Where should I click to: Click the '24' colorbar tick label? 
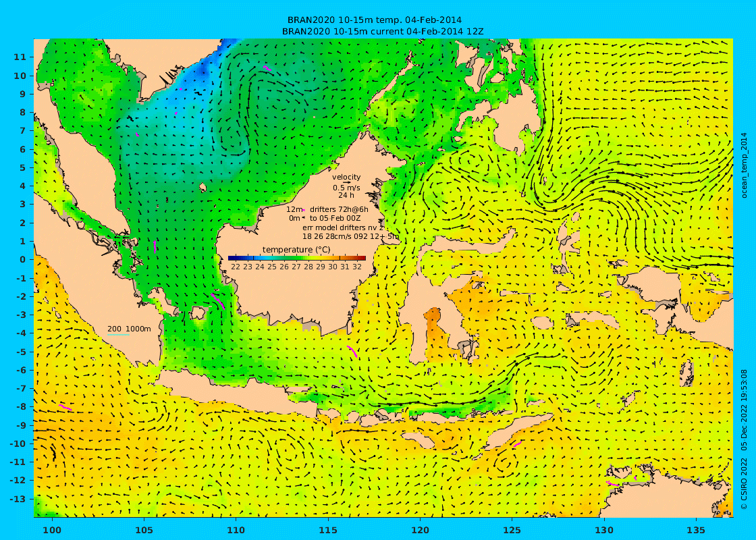click(260, 267)
